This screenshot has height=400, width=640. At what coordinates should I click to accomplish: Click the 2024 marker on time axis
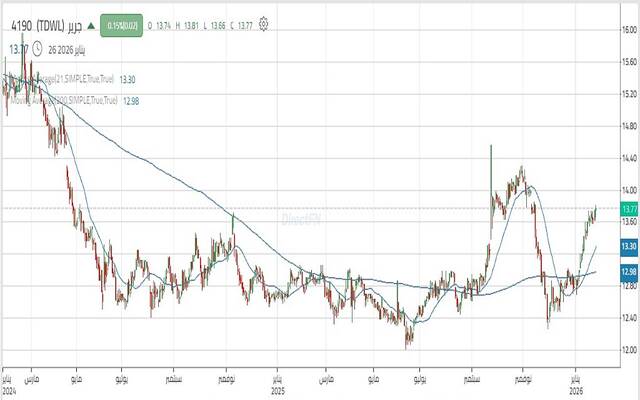click(x=8, y=391)
